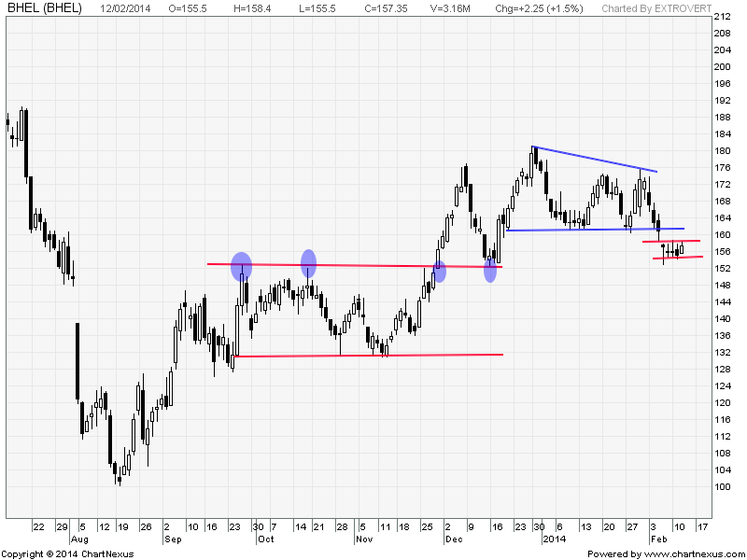Image resolution: width=747 pixels, height=560 pixels.
Task: Click the Aug month label on time axis
Action: pos(78,539)
